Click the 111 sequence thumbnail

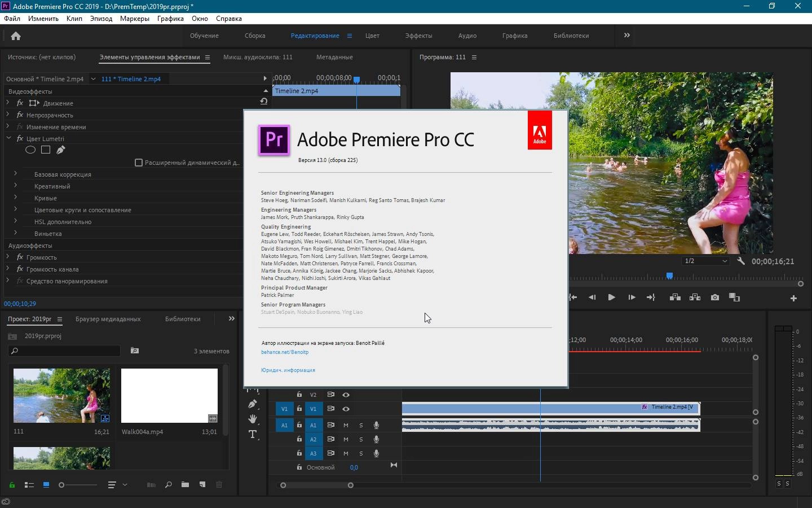61,396
